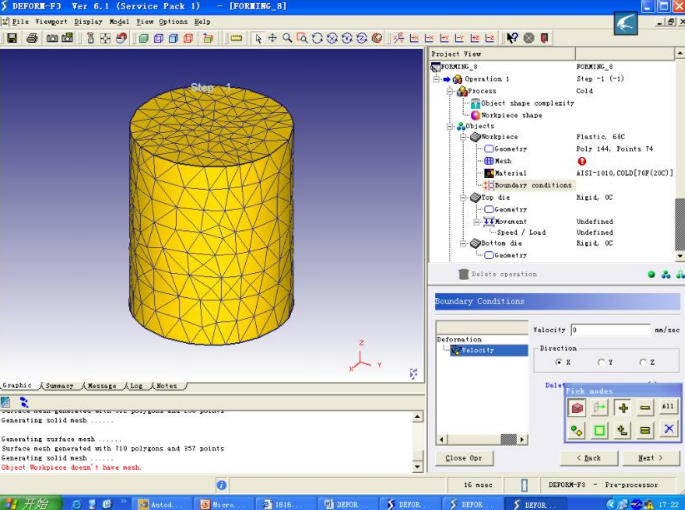Click the Velocity input field
685x510 pixels.
611,330
